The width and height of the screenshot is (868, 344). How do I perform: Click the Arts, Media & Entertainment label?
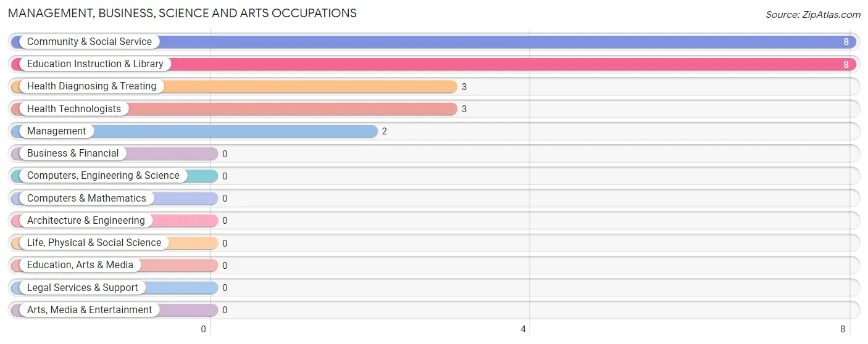click(90, 310)
